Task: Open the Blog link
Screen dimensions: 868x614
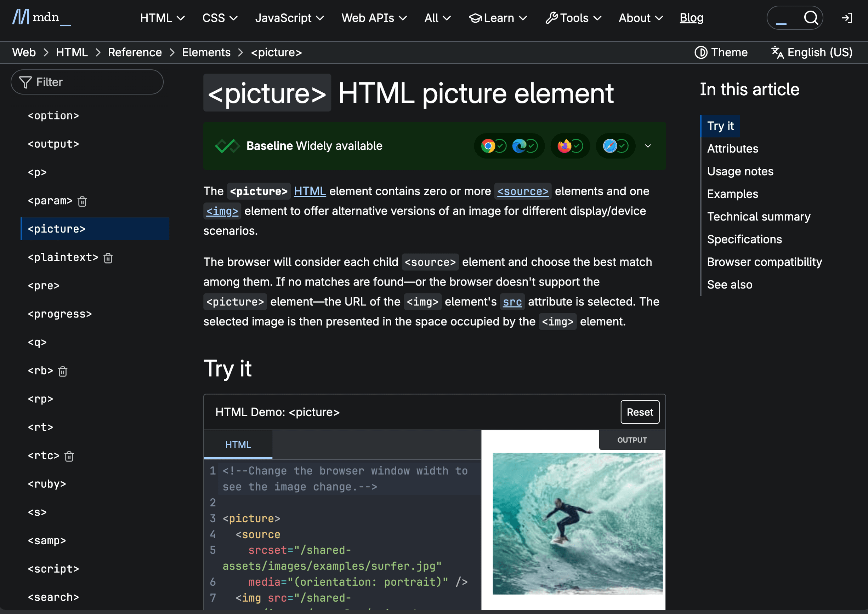Action: point(691,18)
